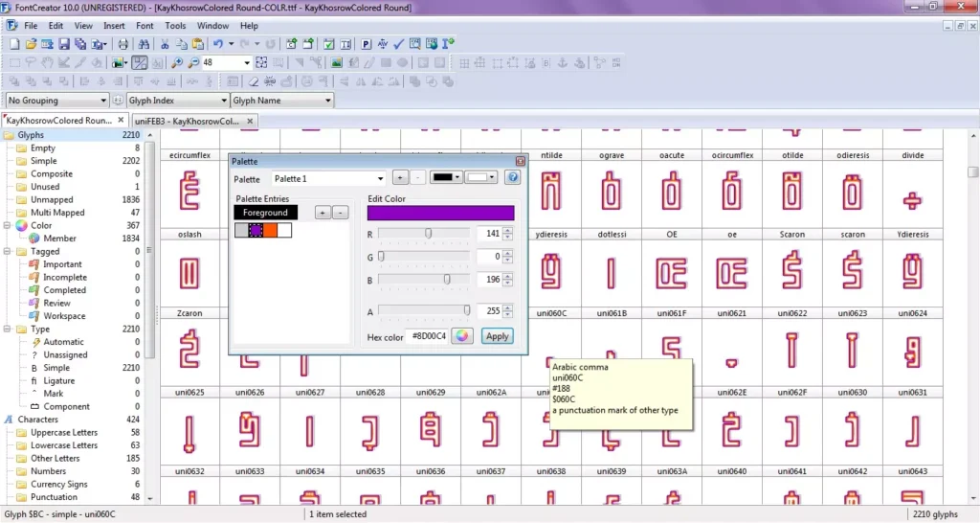Select the Member item under Color
The image size is (980, 523).
tap(59, 239)
